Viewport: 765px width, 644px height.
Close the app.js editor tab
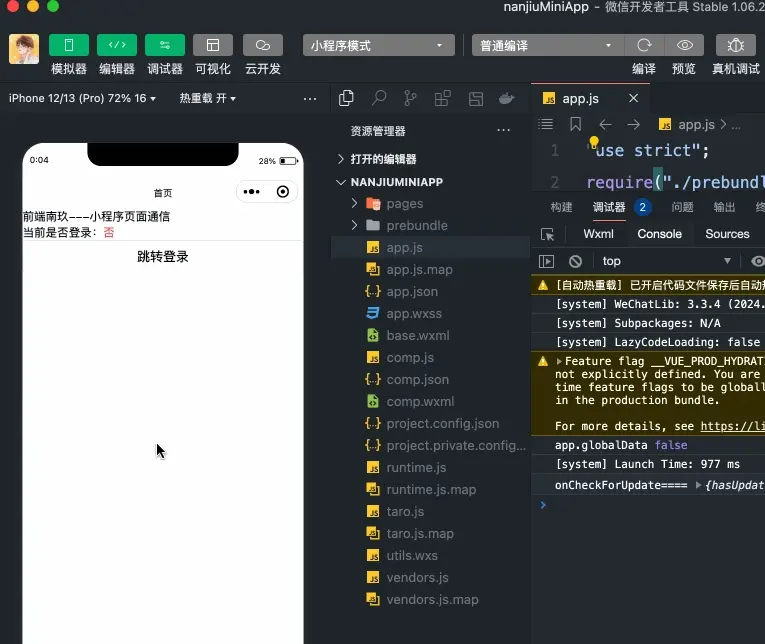tap(633, 99)
